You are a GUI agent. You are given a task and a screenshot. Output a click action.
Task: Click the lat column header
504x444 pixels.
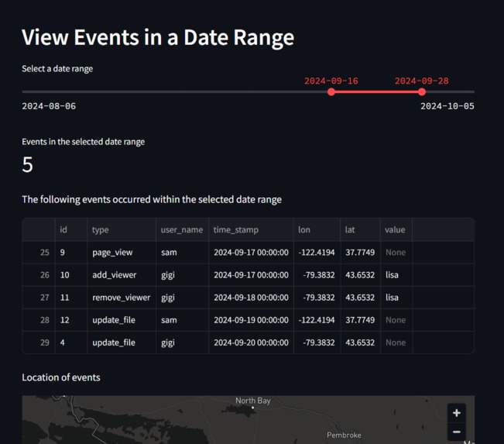[x=360, y=229]
